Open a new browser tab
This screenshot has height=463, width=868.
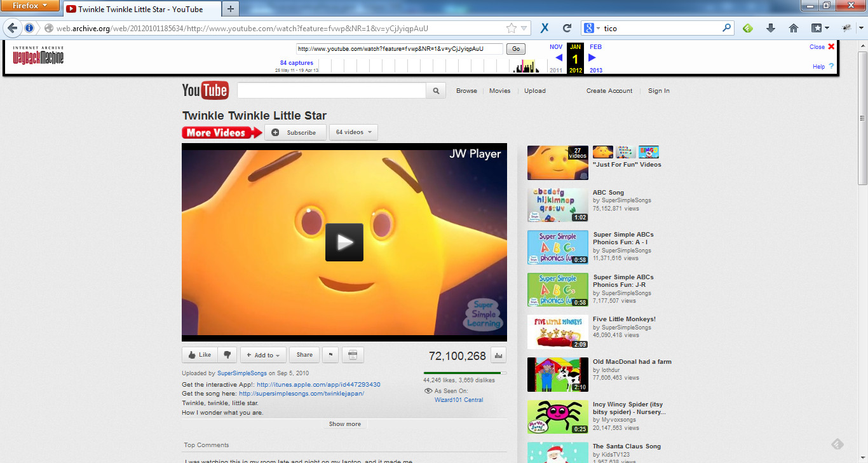coord(230,9)
